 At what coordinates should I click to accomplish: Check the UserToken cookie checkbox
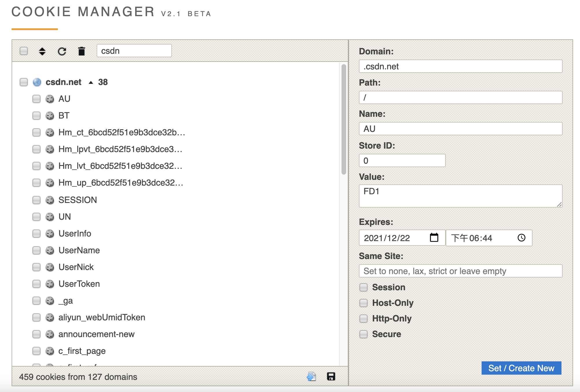(x=36, y=284)
